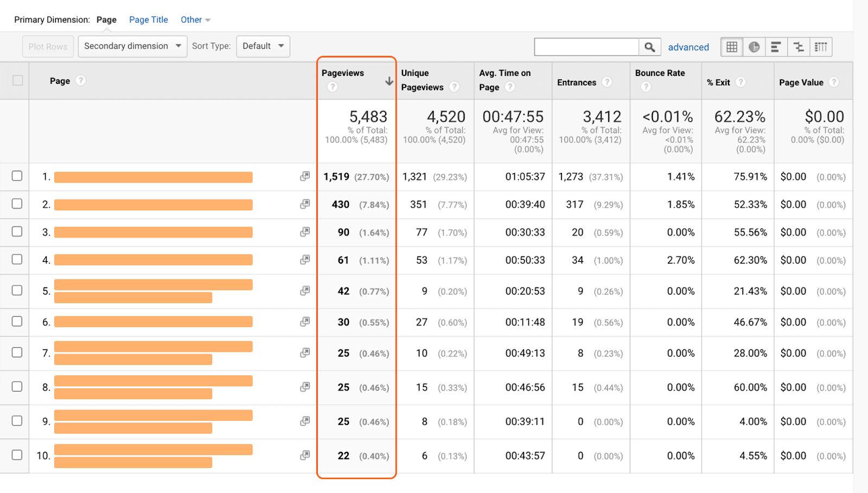The image size is (868, 493).
Task: Expand the Other primary dimension menu
Action: pos(195,20)
